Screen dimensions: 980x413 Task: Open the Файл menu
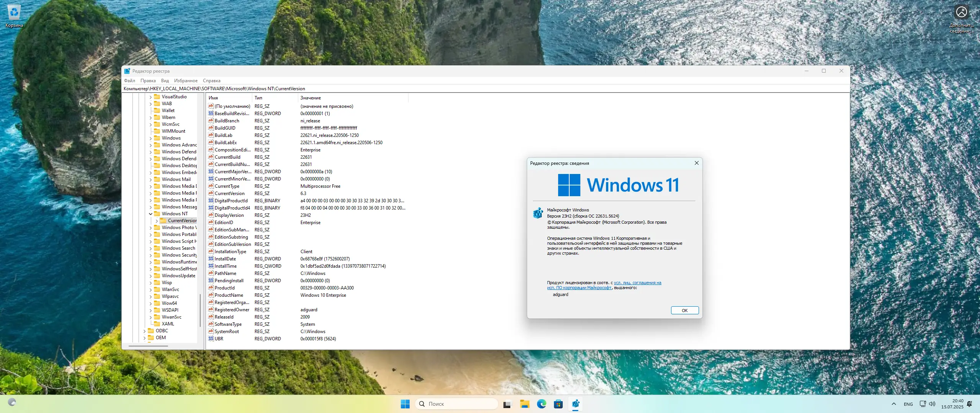tap(129, 81)
